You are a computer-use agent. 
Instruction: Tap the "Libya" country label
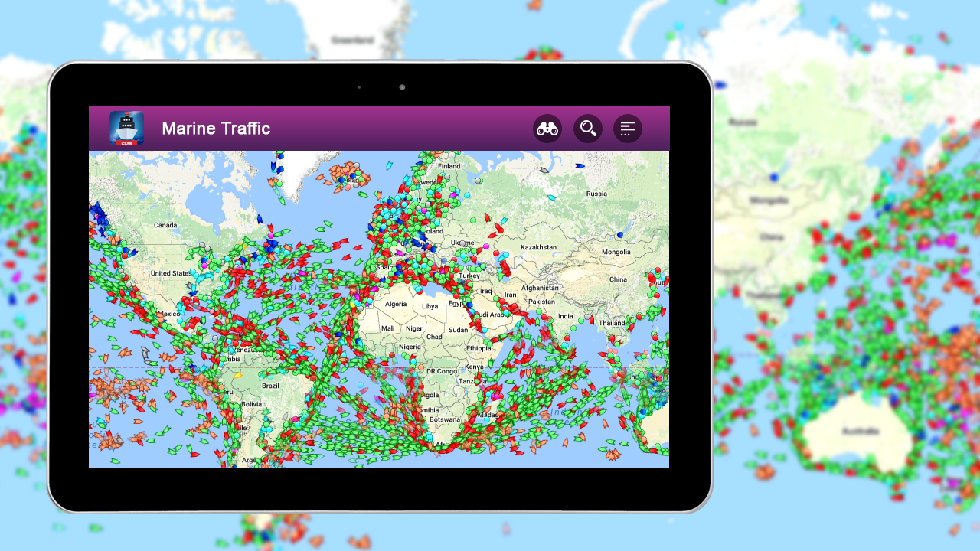tap(430, 306)
